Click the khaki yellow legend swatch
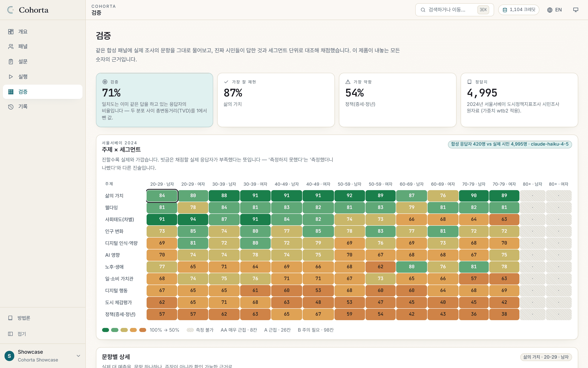The image size is (588, 368). coord(124,330)
